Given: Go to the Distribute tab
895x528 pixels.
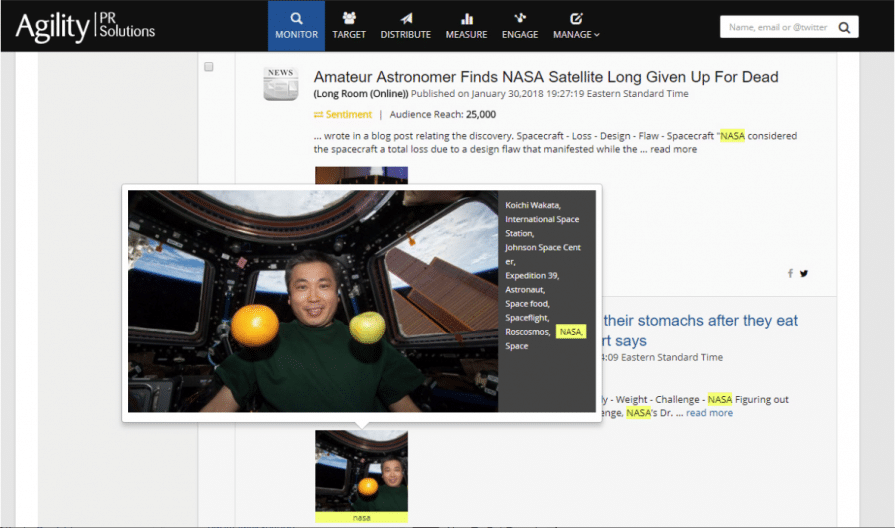Looking at the screenshot, I should pos(406,26).
